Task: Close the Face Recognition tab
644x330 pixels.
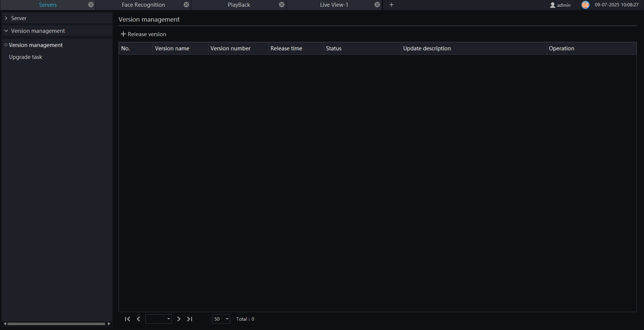Action: [186, 4]
